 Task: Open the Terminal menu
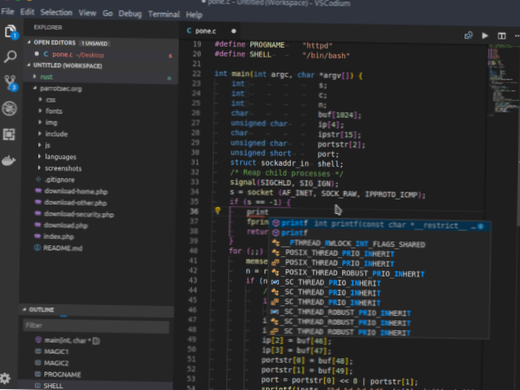tap(164, 14)
